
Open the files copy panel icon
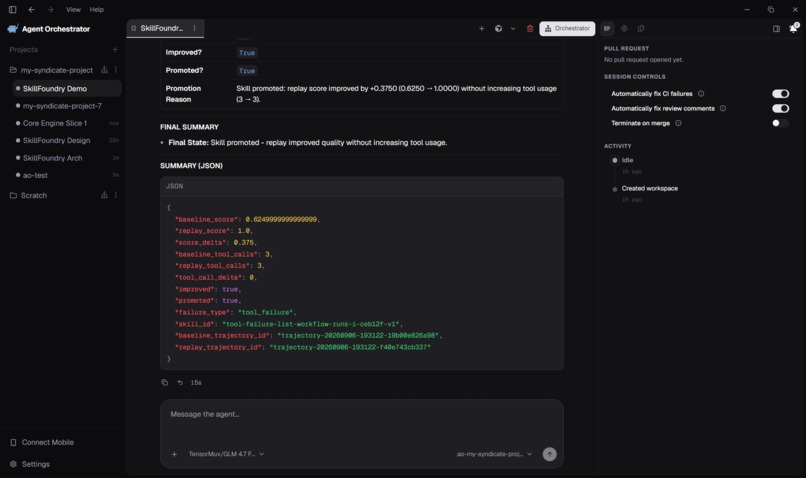pos(641,29)
